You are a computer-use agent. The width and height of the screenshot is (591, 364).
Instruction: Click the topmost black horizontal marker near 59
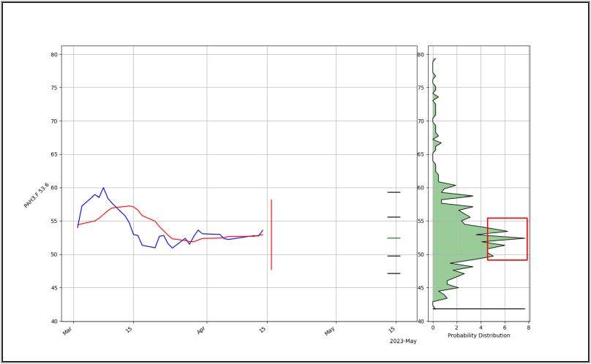tap(394, 192)
